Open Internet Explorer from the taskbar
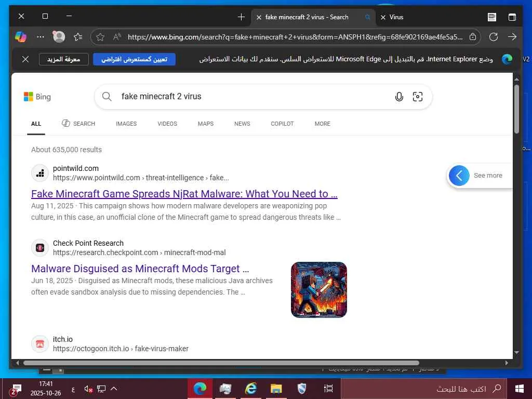 click(251, 389)
